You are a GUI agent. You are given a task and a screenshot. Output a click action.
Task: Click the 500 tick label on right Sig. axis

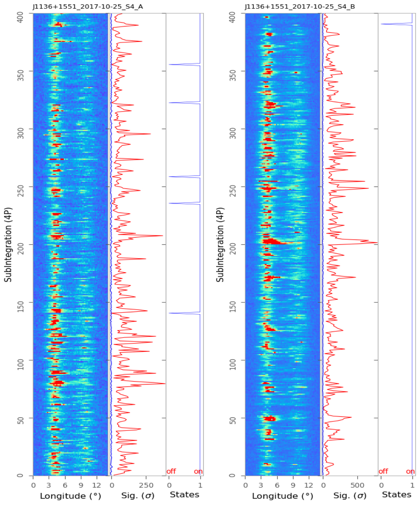(357, 485)
